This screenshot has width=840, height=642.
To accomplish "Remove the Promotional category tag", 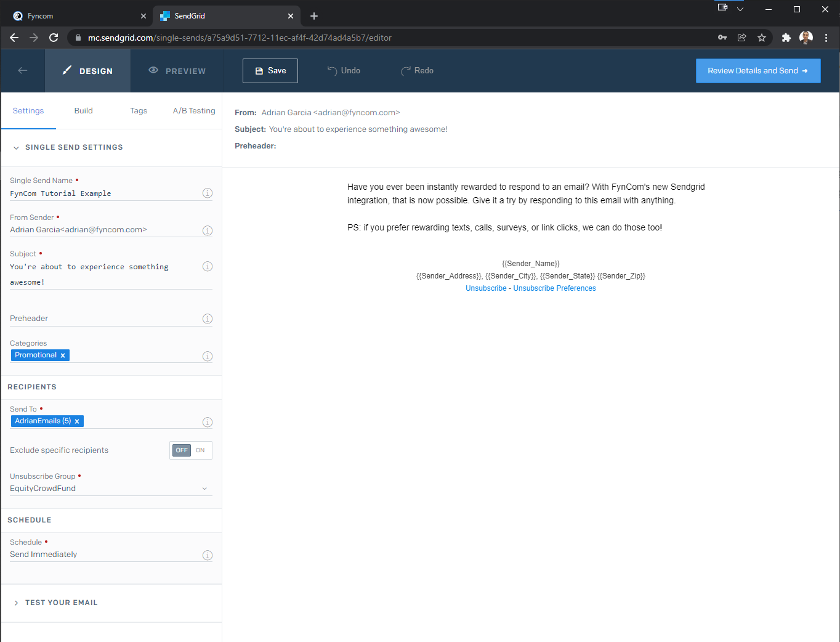I will click(63, 356).
